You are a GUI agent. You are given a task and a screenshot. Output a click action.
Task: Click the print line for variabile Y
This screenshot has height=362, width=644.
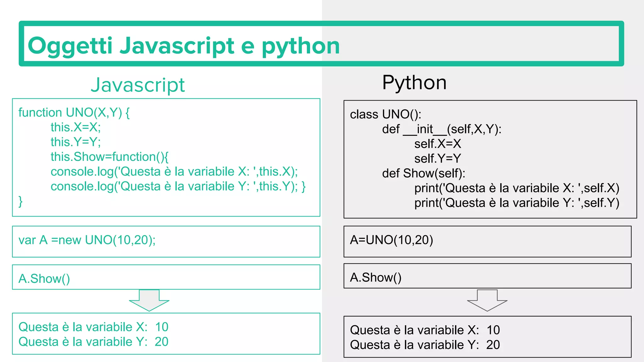coord(517,203)
